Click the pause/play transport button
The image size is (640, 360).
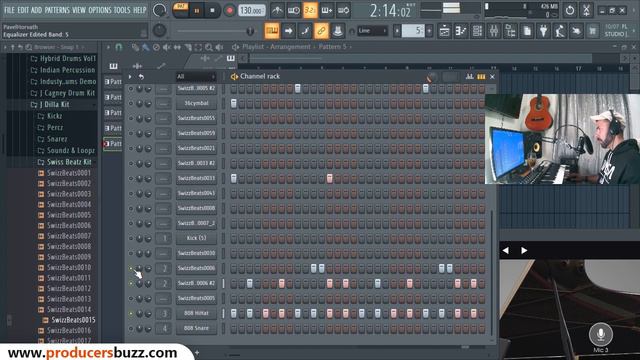pos(196,11)
